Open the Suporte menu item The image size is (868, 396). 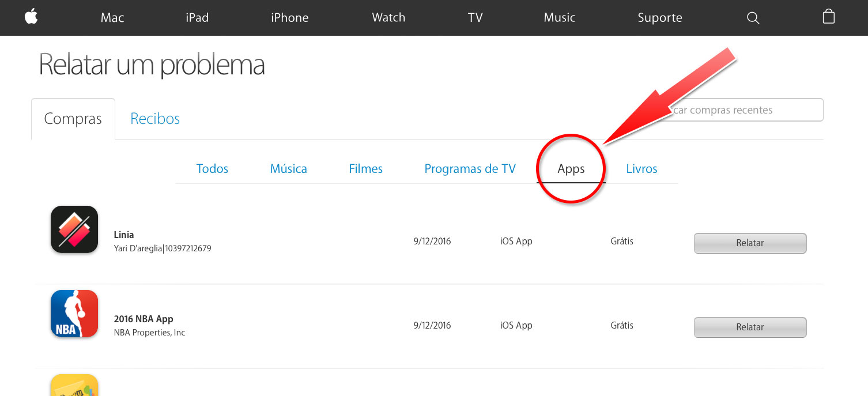pos(660,18)
